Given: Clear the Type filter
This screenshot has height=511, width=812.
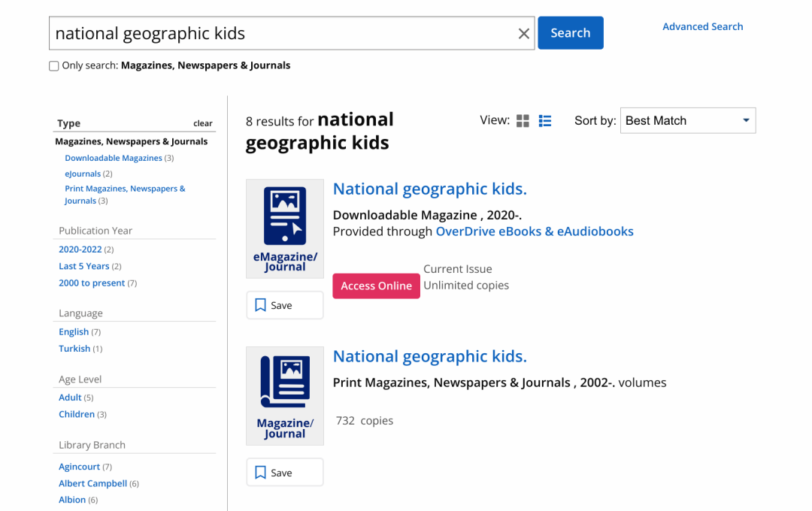Looking at the screenshot, I should (202, 123).
